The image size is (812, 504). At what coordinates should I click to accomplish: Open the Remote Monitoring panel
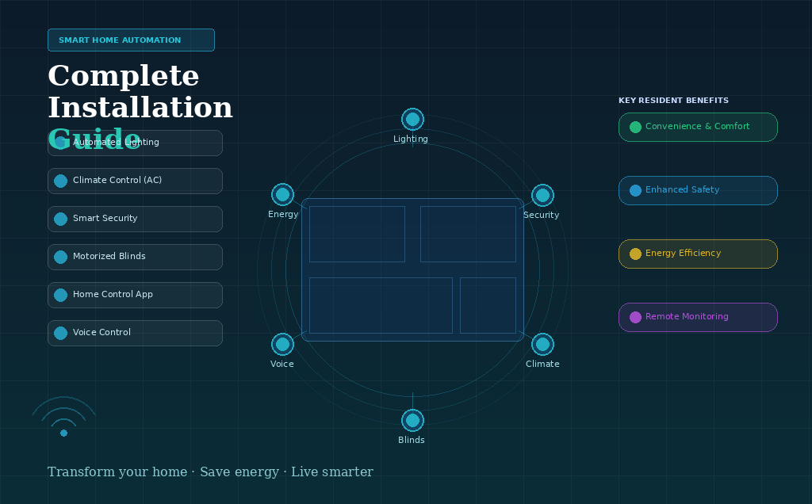click(x=698, y=317)
